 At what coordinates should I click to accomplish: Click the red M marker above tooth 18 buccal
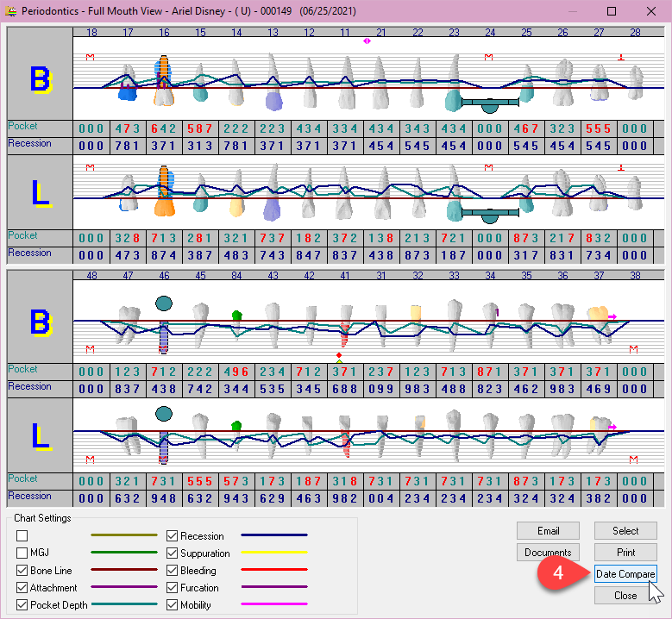pyautogui.click(x=90, y=57)
